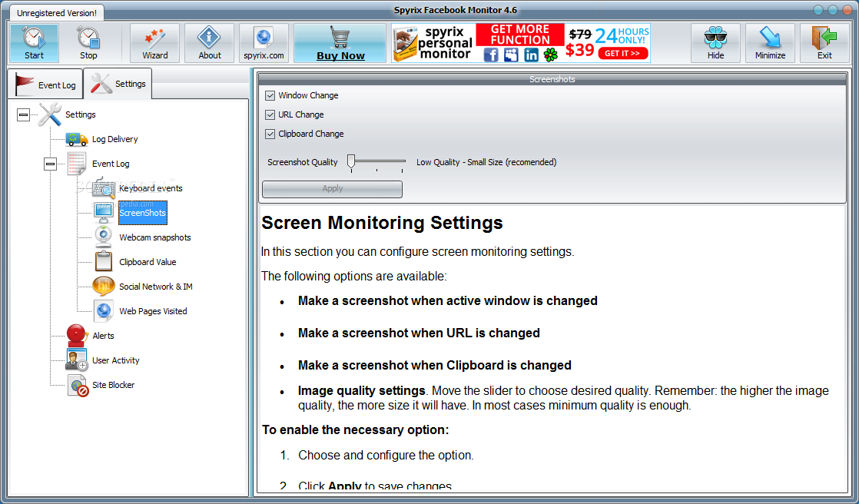The height and width of the screenshot is (504, 859).
Task: Click the Screen Monitoring Settings heading
Action: click(382, 222)
